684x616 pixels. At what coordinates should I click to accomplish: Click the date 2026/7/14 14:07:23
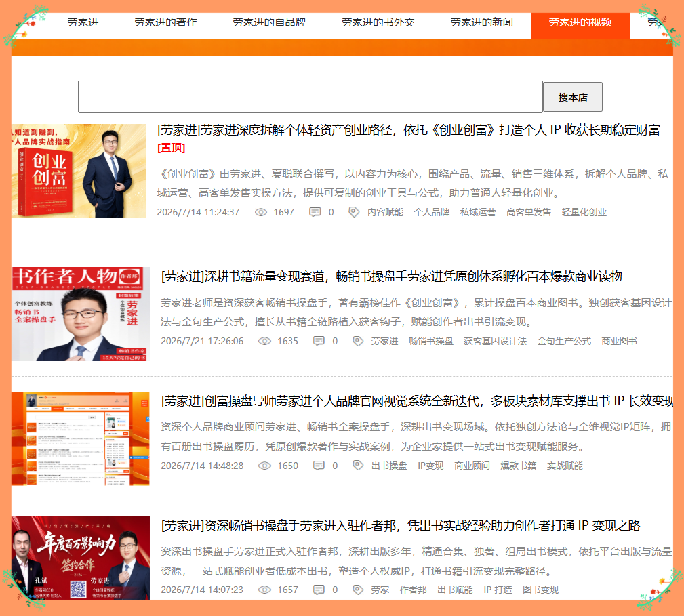(x=202, y=590)
